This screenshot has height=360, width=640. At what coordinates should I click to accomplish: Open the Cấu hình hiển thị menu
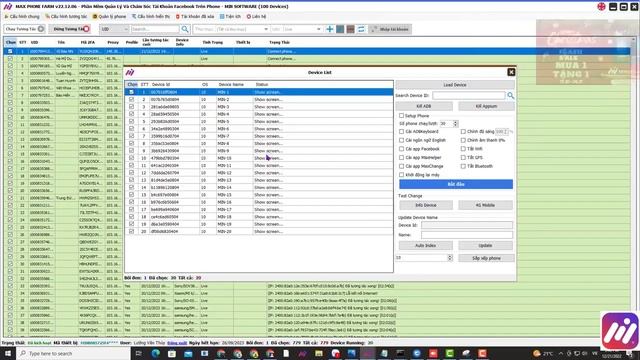pos(151,17)
